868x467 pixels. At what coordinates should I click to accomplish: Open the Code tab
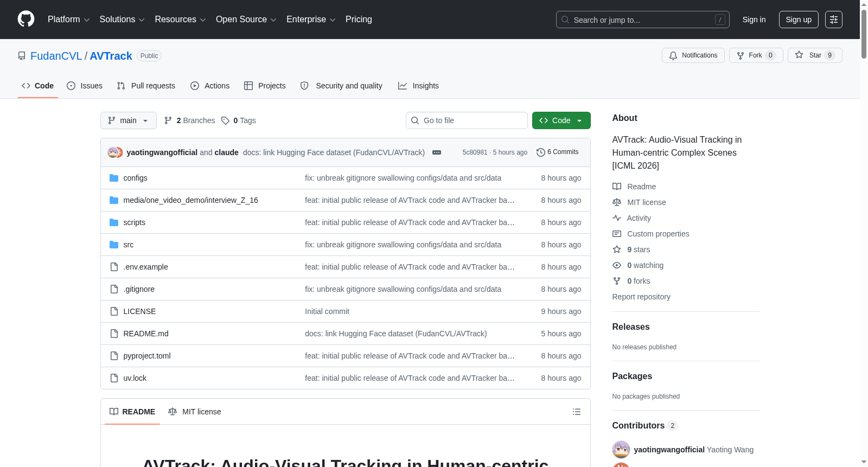coord(38,86)
